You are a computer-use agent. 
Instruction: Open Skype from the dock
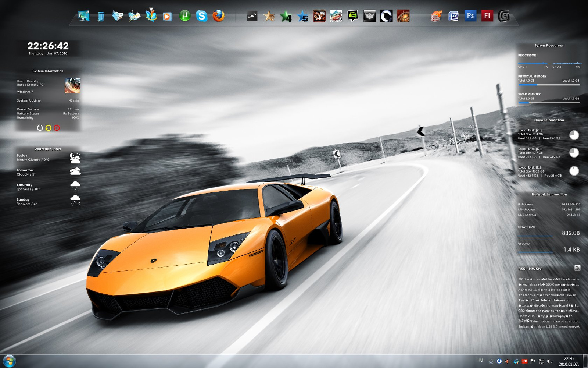tap(202, 16)
